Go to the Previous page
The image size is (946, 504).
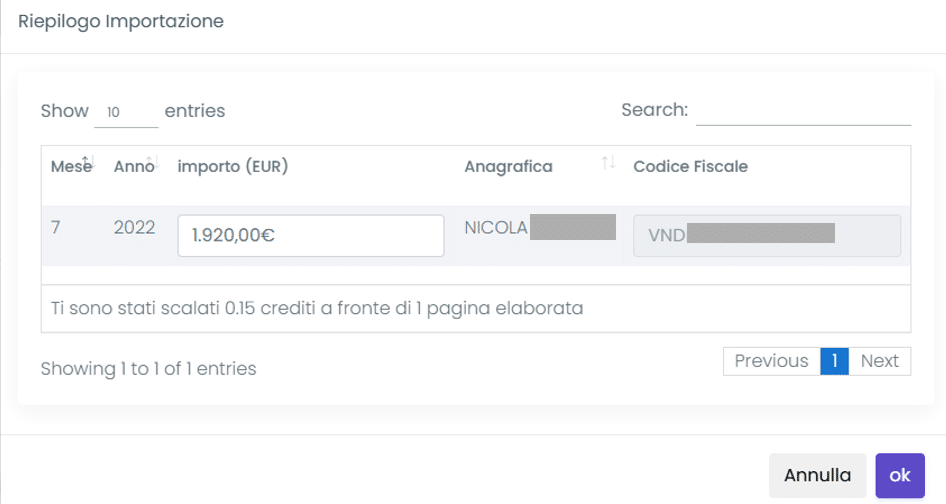point(772,361)
